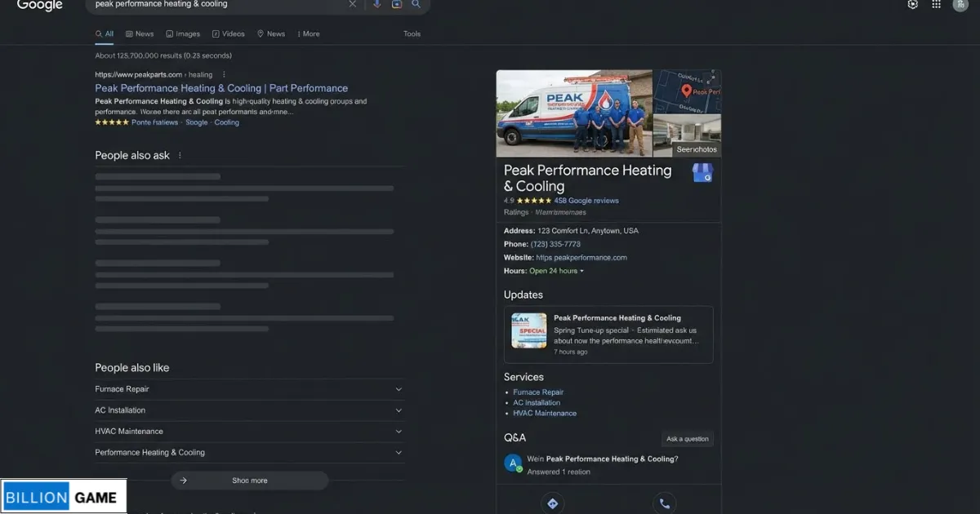Clear the search box with the X icon
This screenshot has width=980, height=514.
(x=353, y=4)
